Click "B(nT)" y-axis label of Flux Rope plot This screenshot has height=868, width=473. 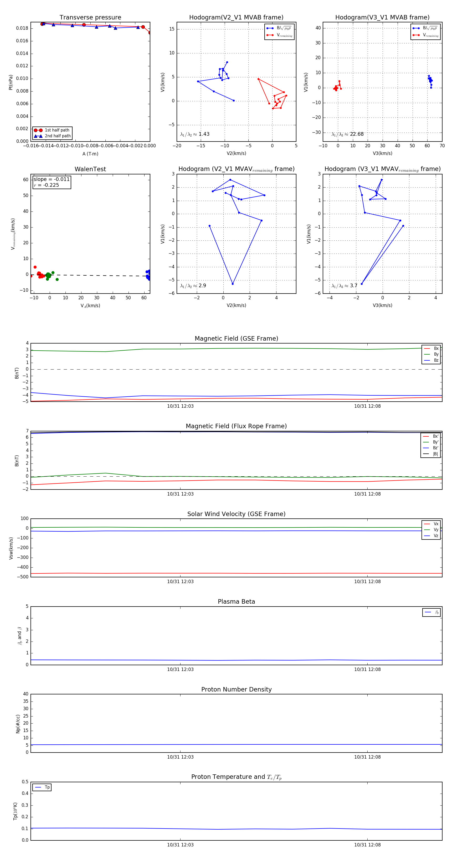point(17,461)
